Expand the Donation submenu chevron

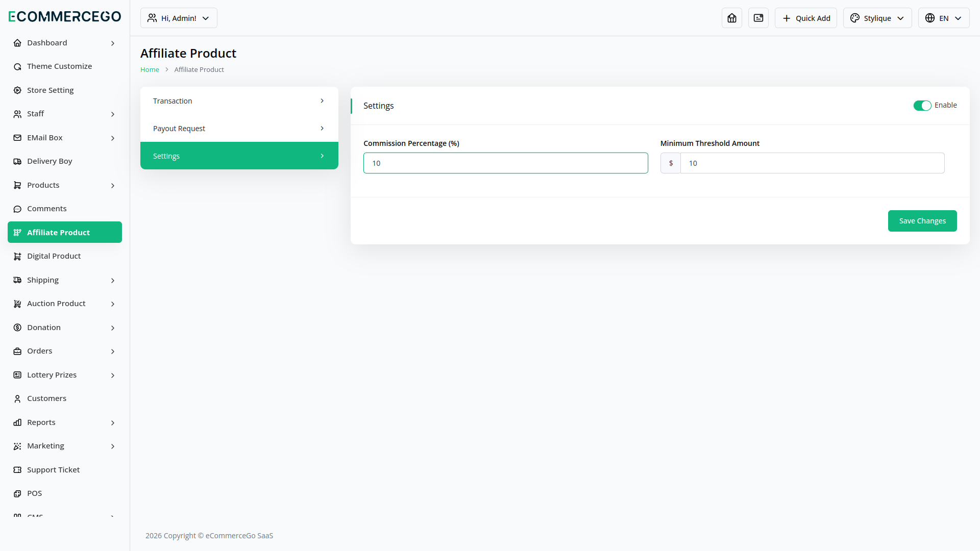point(113,328)
